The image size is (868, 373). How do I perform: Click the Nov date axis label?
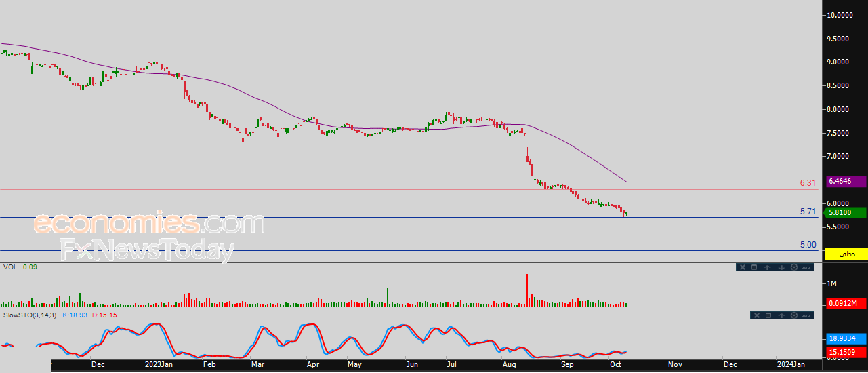(x=674, y=364)
